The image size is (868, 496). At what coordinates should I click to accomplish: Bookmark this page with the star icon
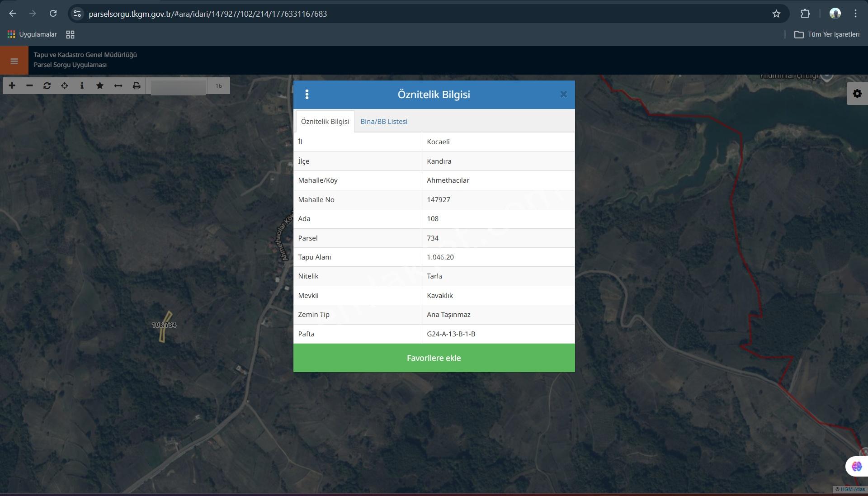[x=776, y=14]
